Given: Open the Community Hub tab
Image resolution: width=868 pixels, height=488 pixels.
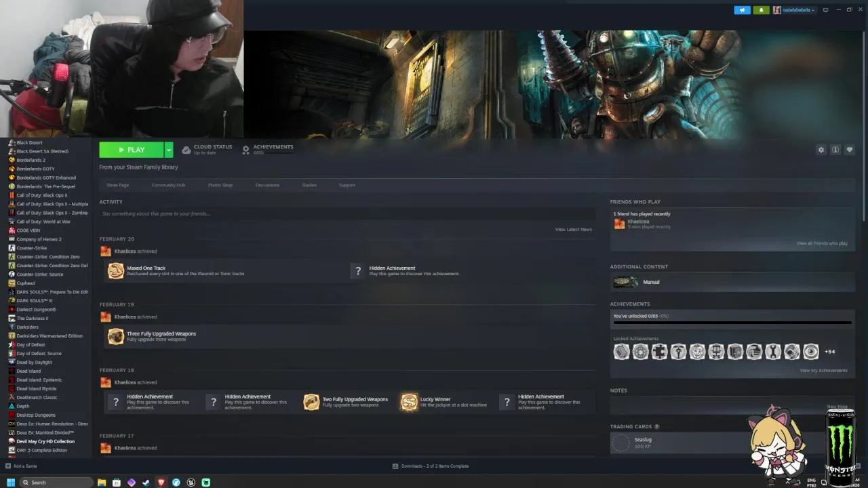Looking at the screenshot, I should pos(168,185).
